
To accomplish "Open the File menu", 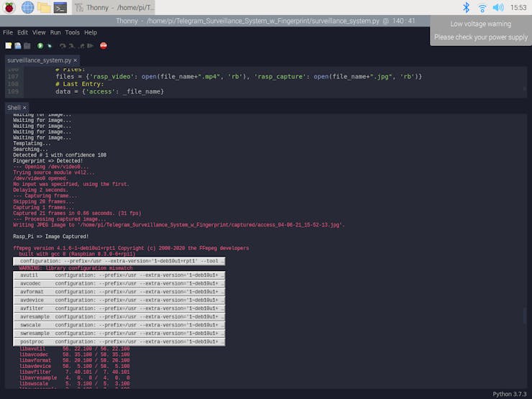I will [x=8, y=32].
